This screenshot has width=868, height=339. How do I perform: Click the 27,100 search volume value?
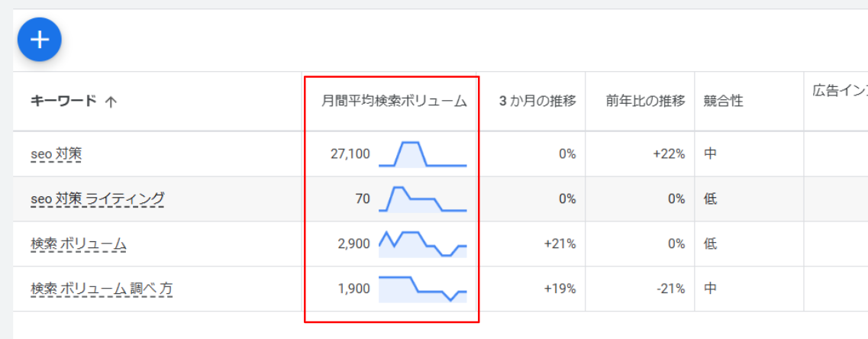(350, 154)
